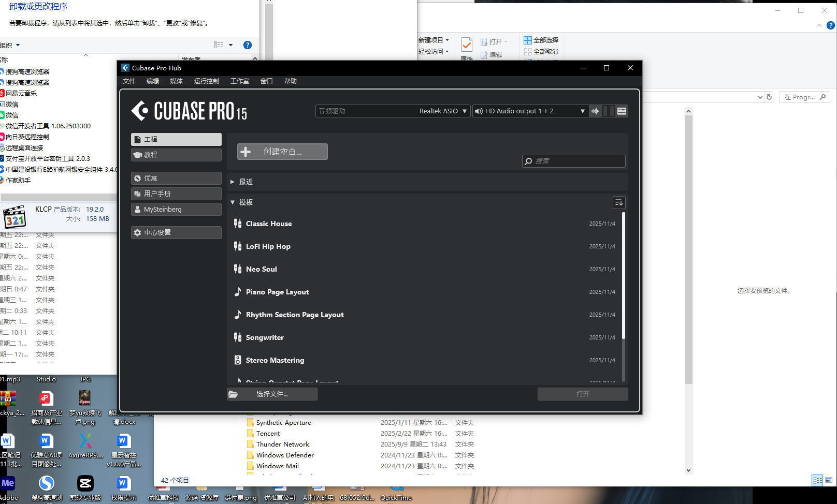Click the Stereo Mastering speaker icon
The height and width of the screenshot is (504, 837).
pyautogui.click(x=238, y=360)
